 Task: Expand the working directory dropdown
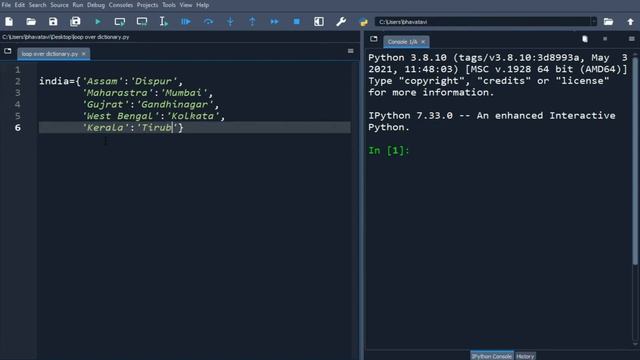click(593, 22)
